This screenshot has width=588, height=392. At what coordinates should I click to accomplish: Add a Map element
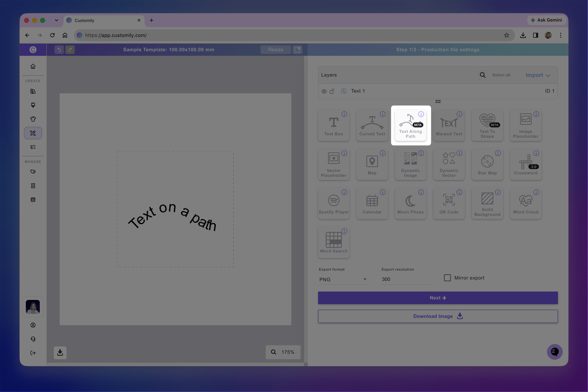[372, 164]
